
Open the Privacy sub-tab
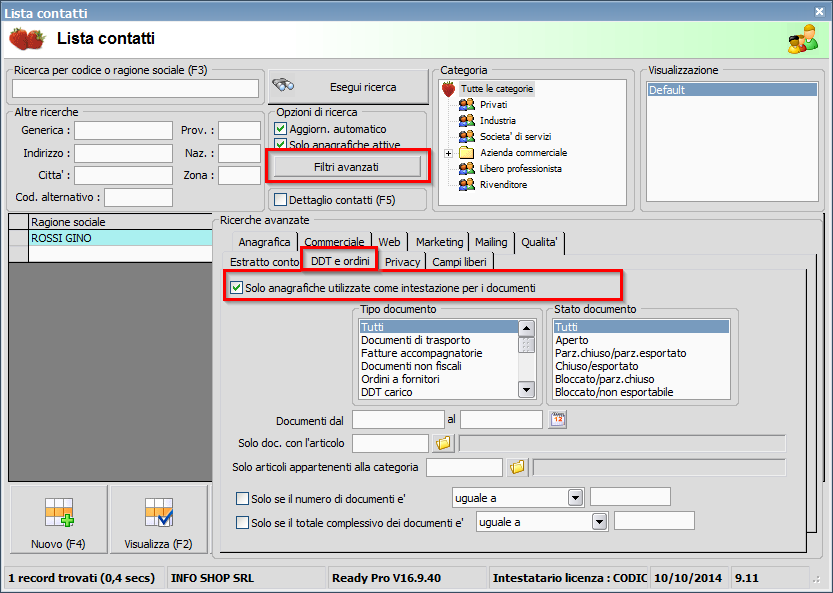(402, 261)
